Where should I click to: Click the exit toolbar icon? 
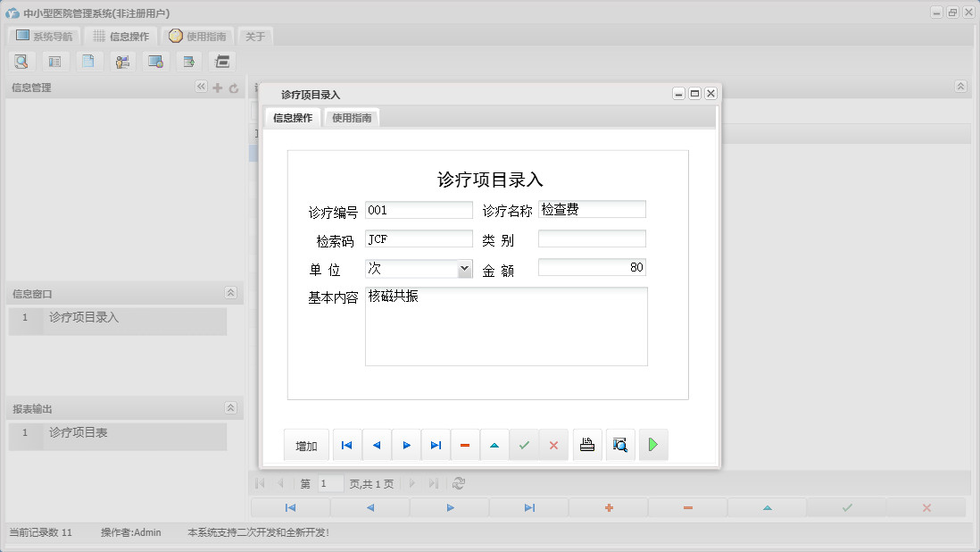click(x=221, y=62)
